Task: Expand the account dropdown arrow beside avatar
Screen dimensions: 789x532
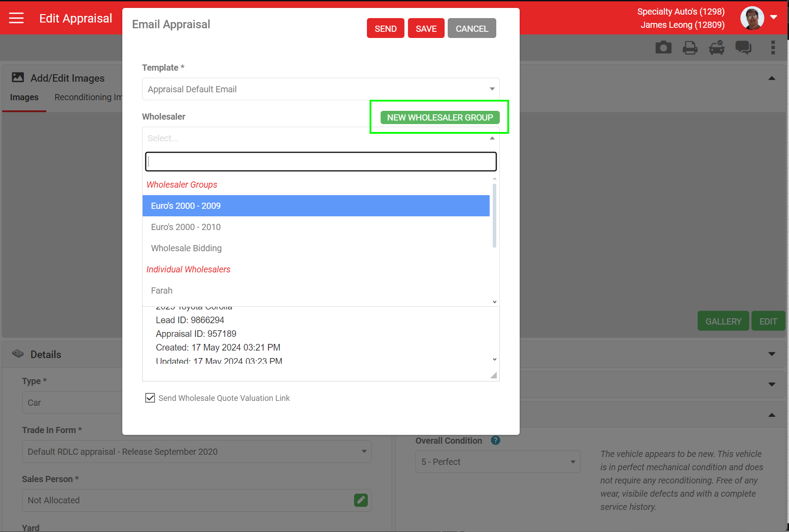Action: click(774, 17)
